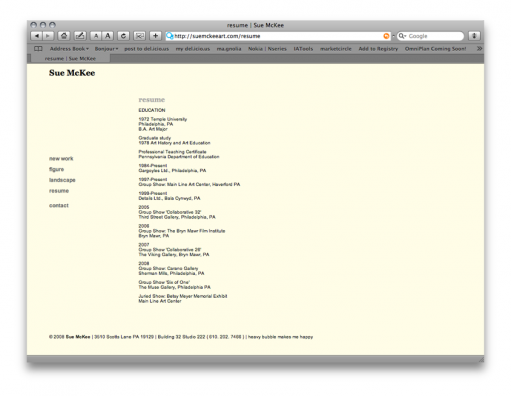Open the 'new work' navigation link

click(x=61, y=159)
